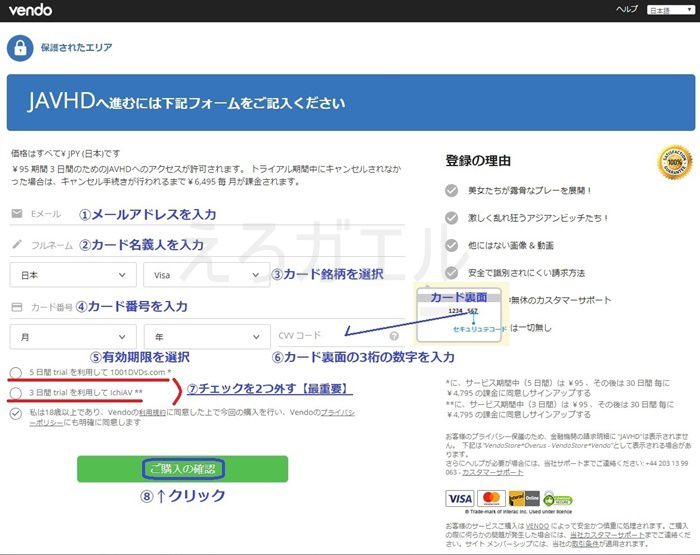The image size is (700, 555).
Task: Open the 年 expiry year dropdown
Action: click(207, 337)
